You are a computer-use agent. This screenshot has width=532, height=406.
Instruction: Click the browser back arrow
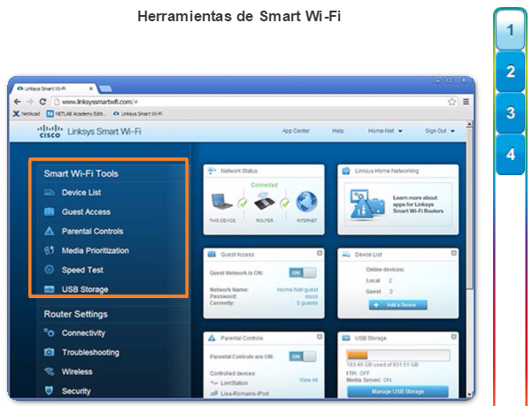(x=18, y=102)
